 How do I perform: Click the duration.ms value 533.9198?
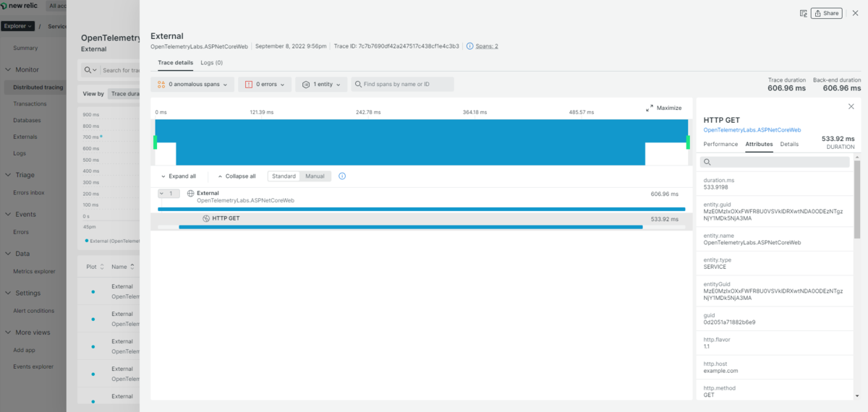pos(715,187)
